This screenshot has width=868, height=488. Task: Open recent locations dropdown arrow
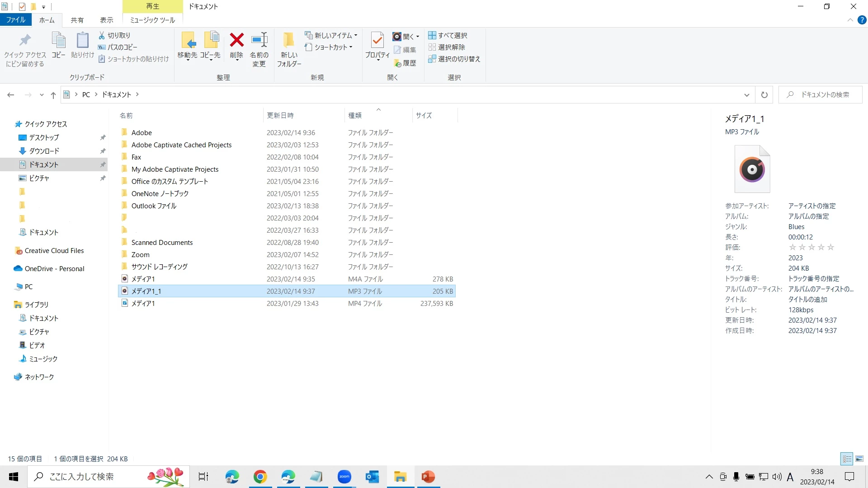pyautogui.click(x=42, y=95)
